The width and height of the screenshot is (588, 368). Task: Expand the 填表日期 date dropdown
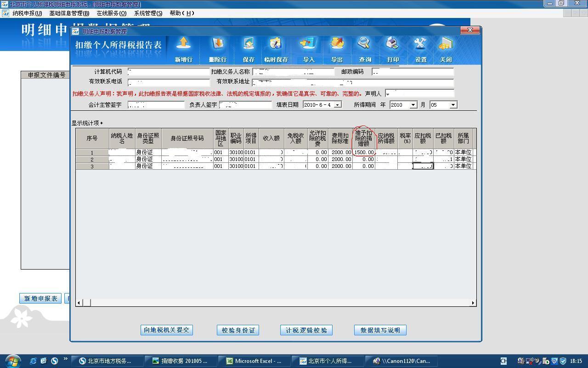[x=338, y=105]
